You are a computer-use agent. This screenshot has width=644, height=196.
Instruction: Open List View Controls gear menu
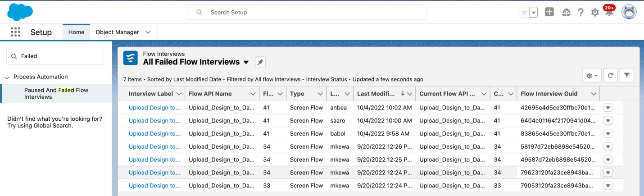coord(592,76)
